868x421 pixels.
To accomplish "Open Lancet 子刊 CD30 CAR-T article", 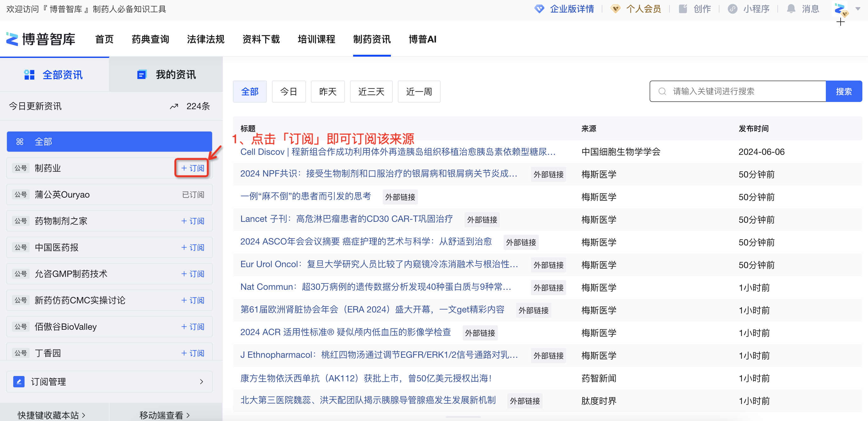I will point(347,219).
